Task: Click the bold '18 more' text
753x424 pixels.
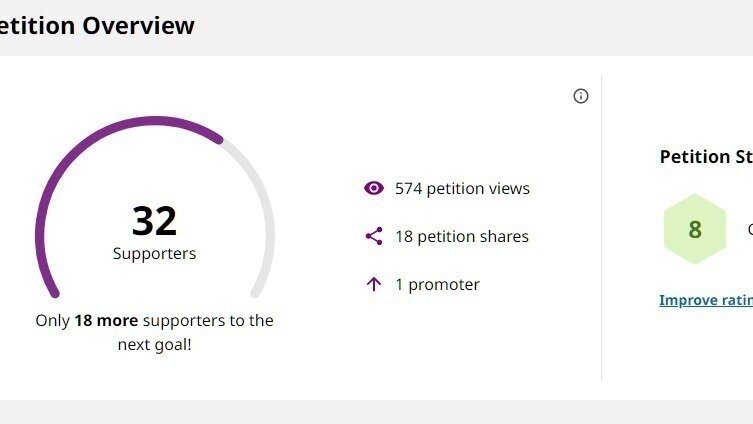Action: point(106,321)
